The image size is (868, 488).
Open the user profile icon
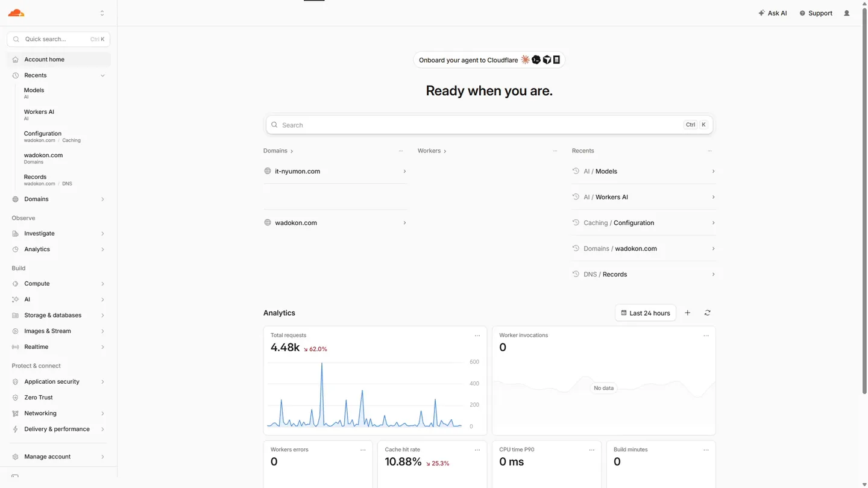coord(847,13)
